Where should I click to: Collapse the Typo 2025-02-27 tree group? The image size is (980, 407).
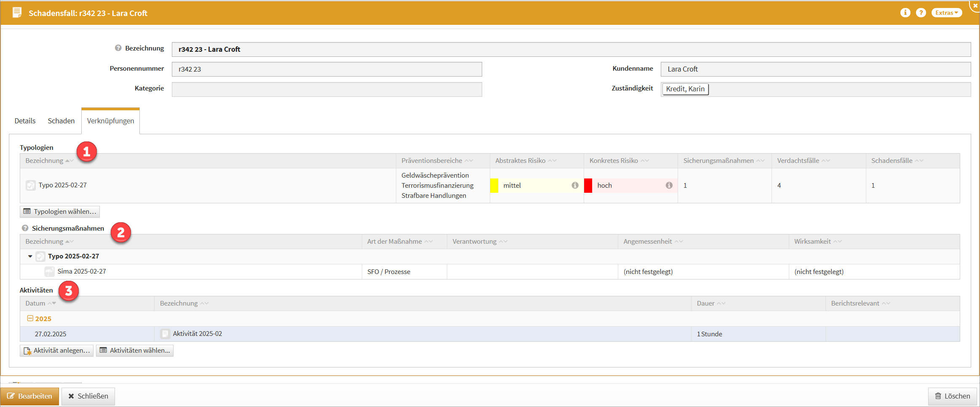(30, 256)
